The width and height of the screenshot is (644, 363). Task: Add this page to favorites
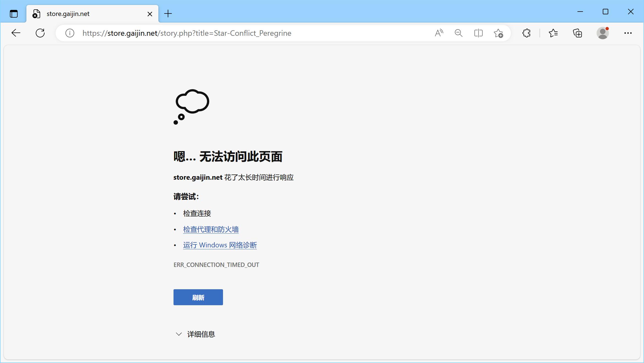499,33
